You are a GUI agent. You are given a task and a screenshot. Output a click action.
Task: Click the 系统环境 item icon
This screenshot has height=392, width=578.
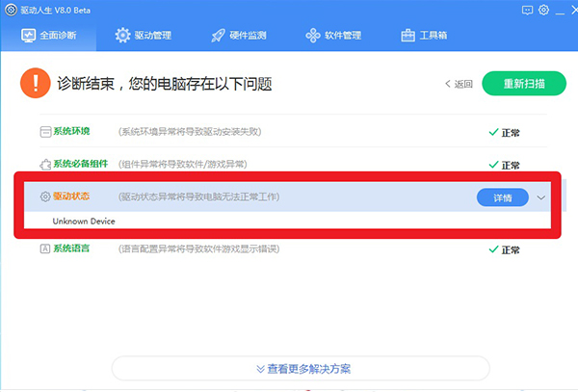[x=45, y=132]
